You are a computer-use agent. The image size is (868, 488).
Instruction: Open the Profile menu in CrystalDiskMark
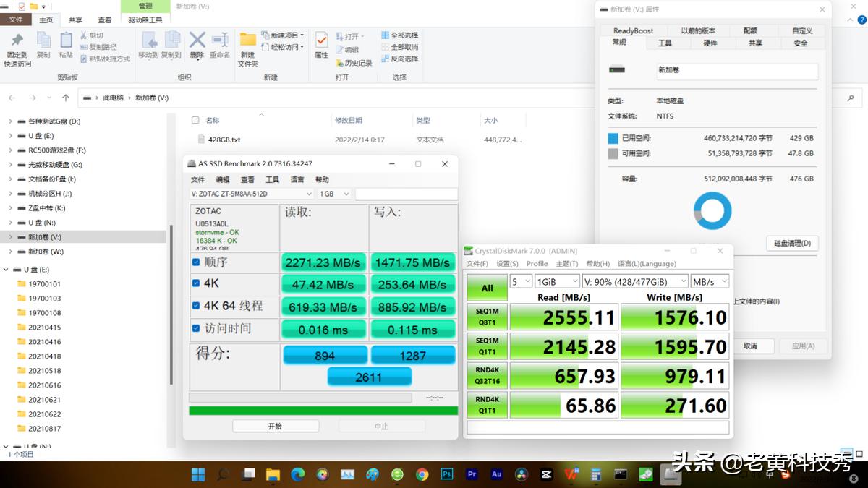click(x=537, y=264)
